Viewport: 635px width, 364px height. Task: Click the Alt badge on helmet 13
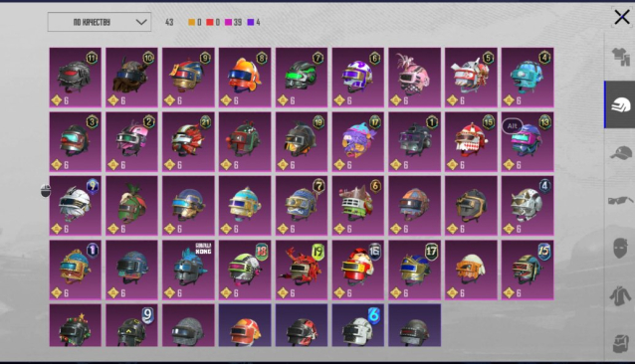[513, 126]
